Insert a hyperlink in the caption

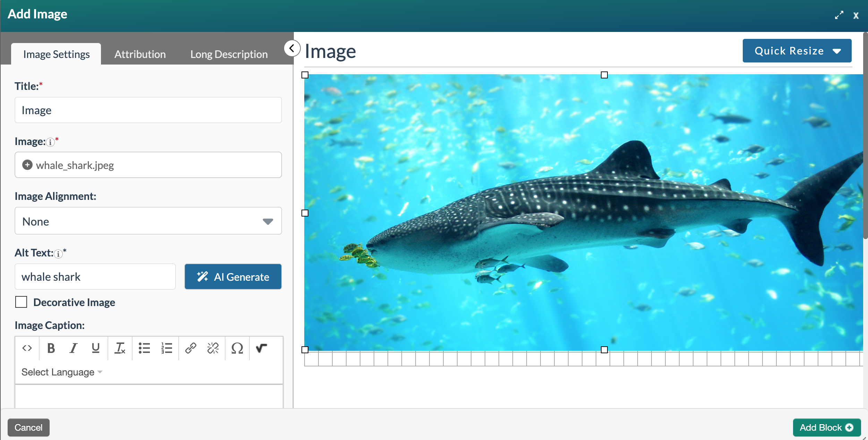click(x=190, y=348)
